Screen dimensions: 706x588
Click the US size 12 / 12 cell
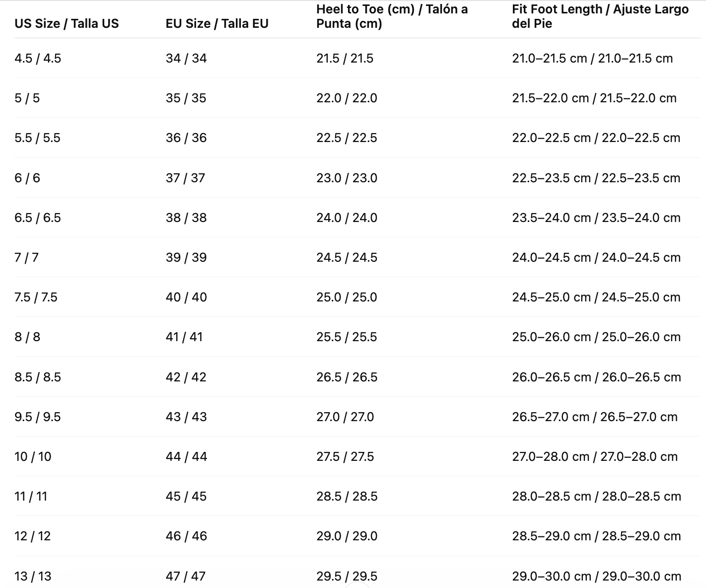point(32,536)
